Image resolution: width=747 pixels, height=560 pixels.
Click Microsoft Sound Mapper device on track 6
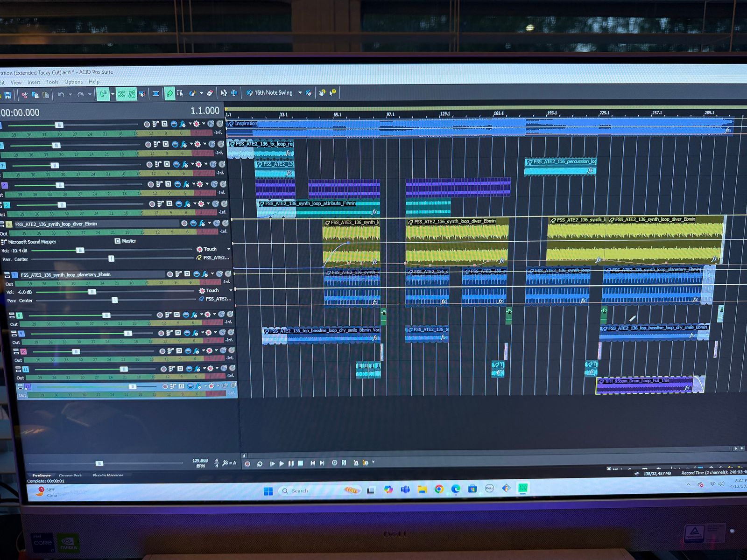click(32, 242)
